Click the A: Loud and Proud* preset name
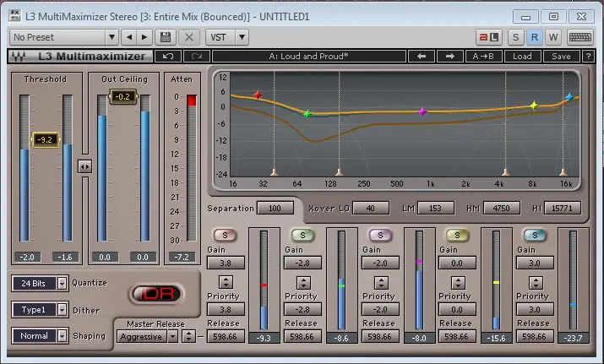 point(308,57)
